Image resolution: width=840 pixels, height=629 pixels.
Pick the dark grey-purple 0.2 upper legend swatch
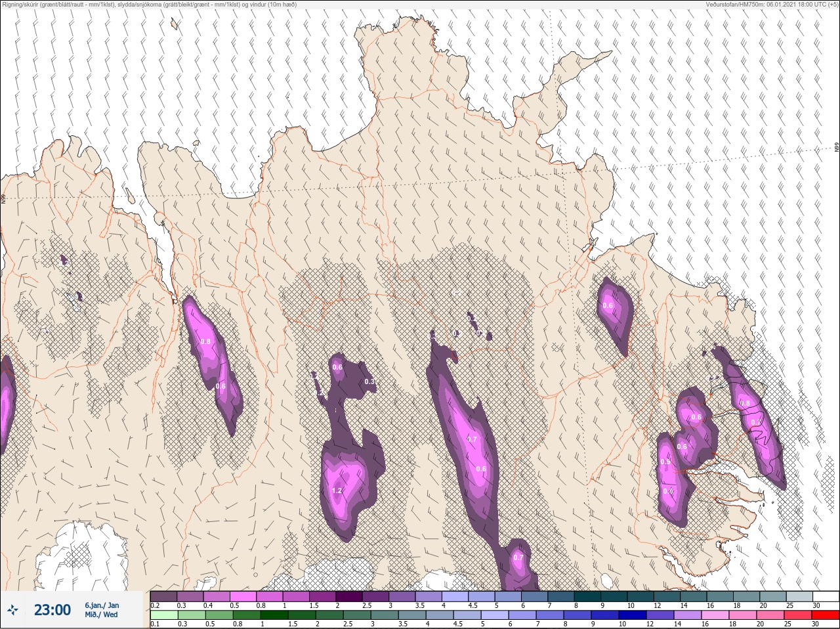(163, 596)
